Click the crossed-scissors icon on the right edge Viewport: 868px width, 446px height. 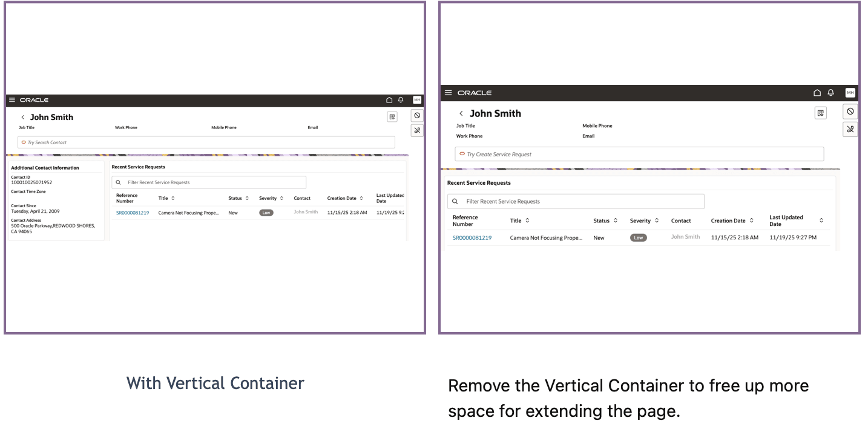(x=850, y=129)
